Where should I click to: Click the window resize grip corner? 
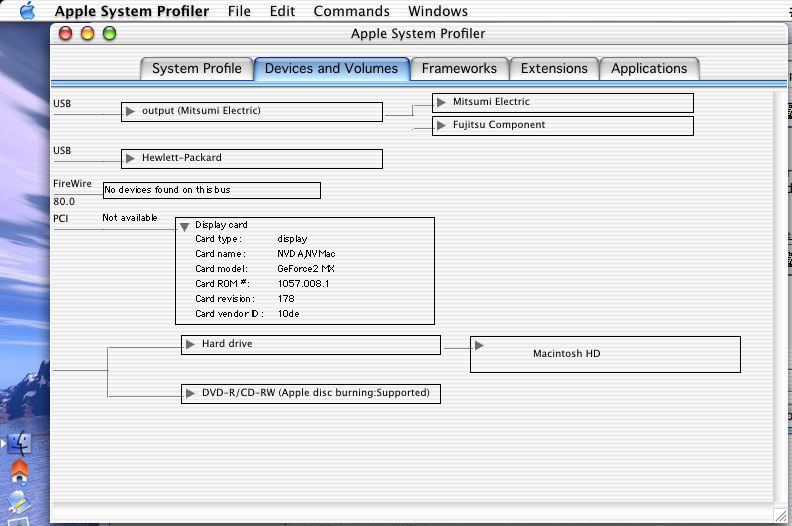[780, 515]
